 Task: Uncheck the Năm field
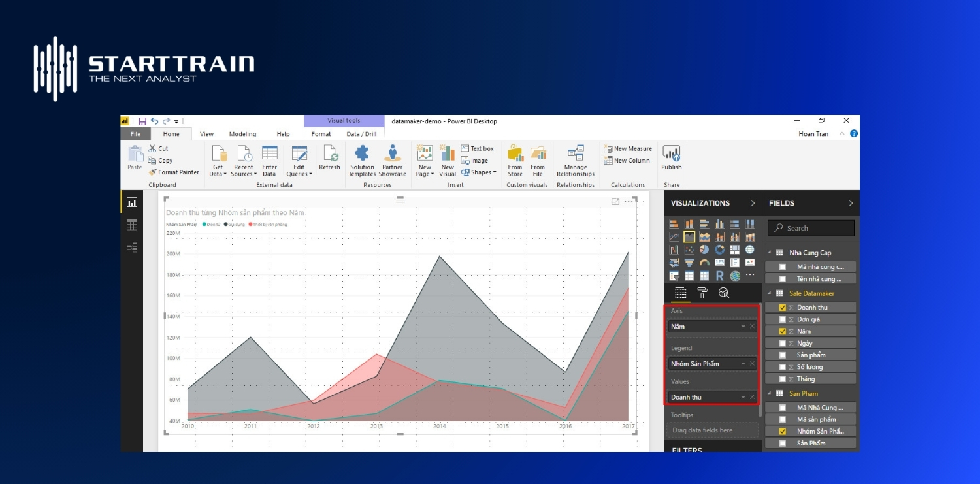click(x=783, y=331)
